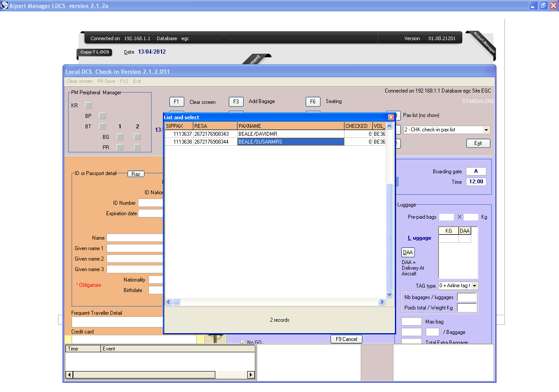Toggle the KR peripheral checkbox

click(x=88, y=105)
